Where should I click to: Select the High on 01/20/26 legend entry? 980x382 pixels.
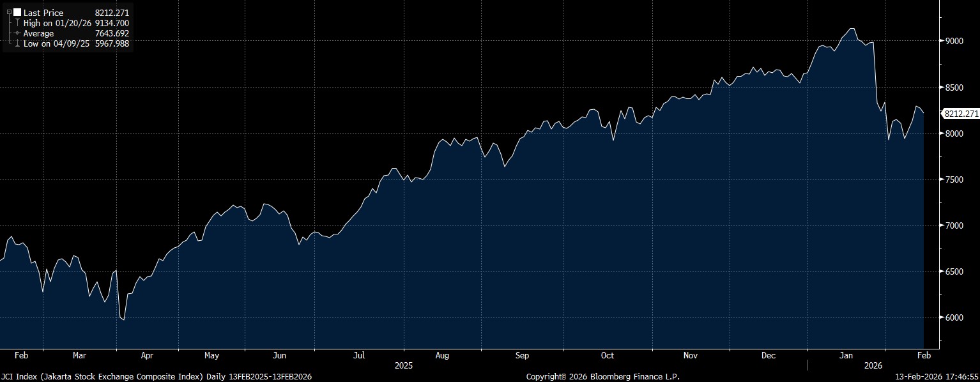[57, 23]
